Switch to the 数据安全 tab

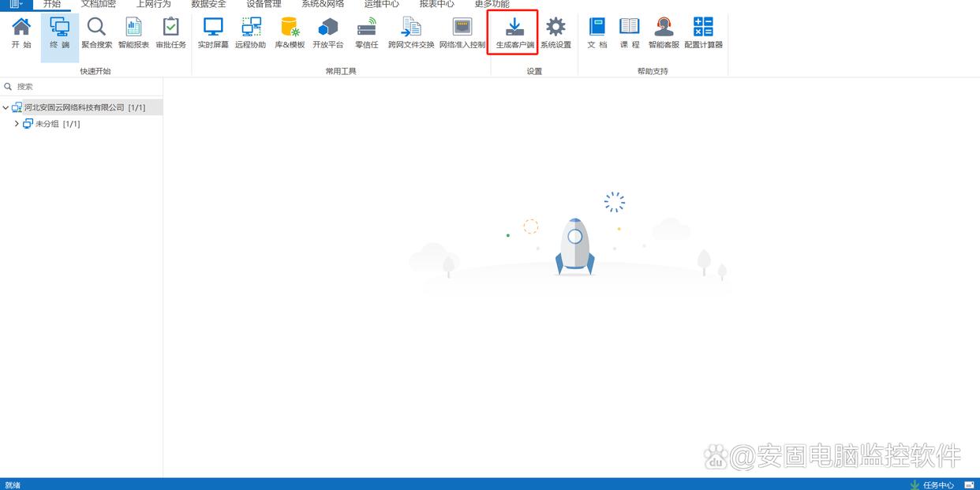pyautogui.click(x=208, y=4)
